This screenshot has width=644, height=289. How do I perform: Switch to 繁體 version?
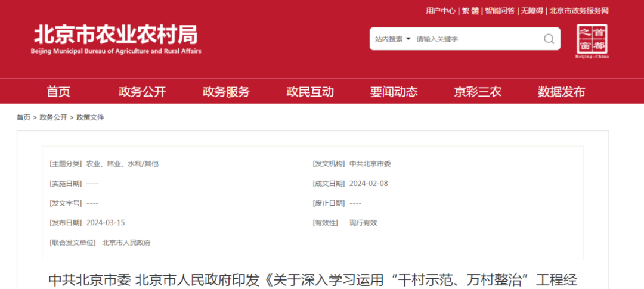click(x=470, y=11)
